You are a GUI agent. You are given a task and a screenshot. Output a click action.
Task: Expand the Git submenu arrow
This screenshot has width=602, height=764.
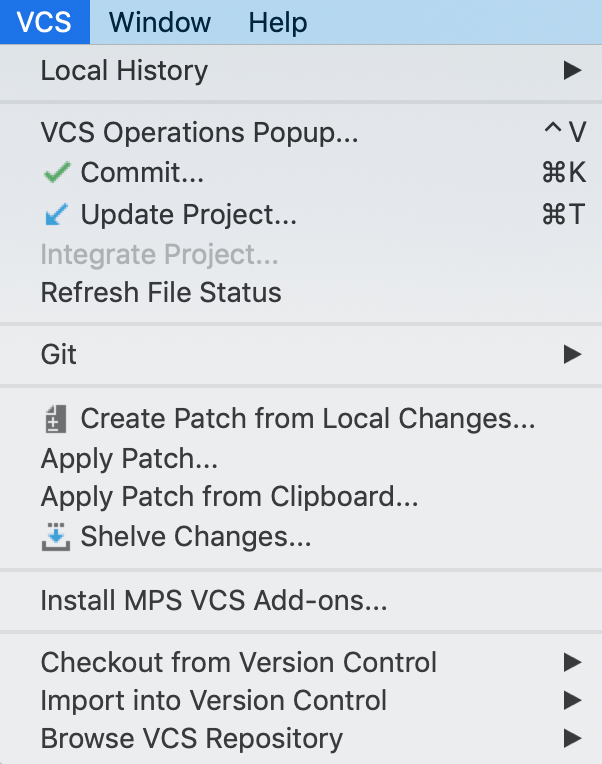click(572, 354)
